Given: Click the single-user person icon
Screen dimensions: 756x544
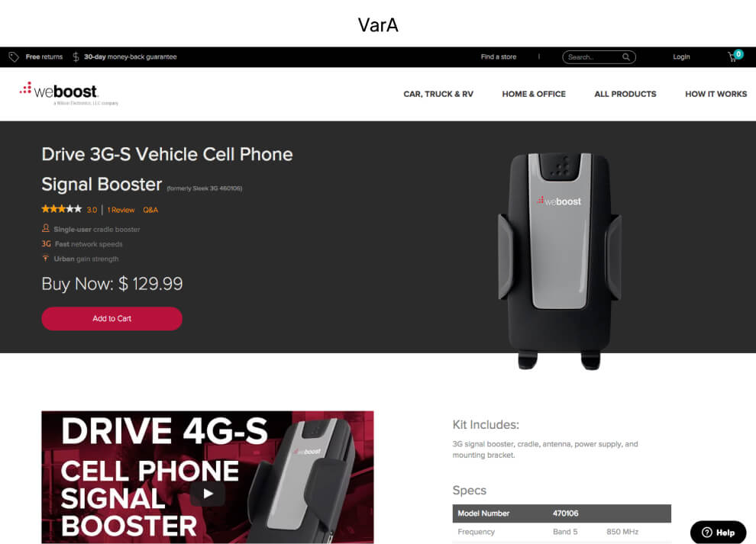Looking at the screenshot, I should click(x=46, y=228).
